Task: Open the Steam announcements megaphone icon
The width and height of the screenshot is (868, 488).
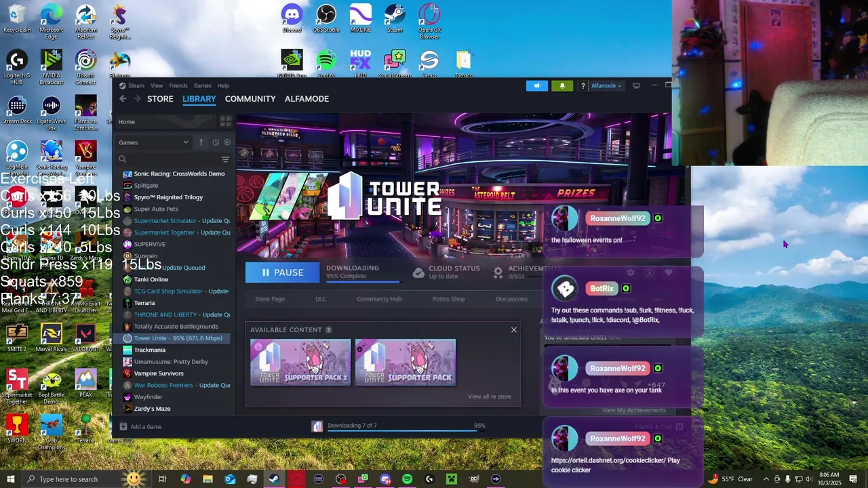Action: (536, 85)
